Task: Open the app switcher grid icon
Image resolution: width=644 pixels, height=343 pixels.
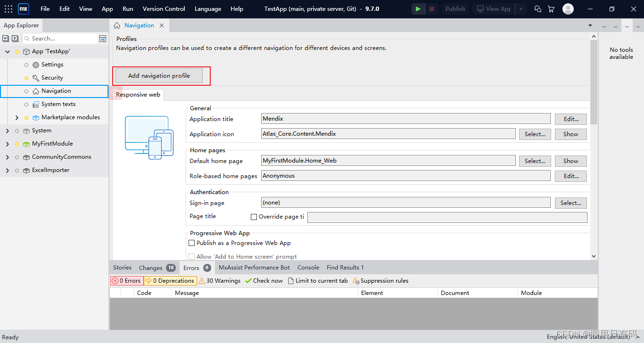Action: point(8,9)
